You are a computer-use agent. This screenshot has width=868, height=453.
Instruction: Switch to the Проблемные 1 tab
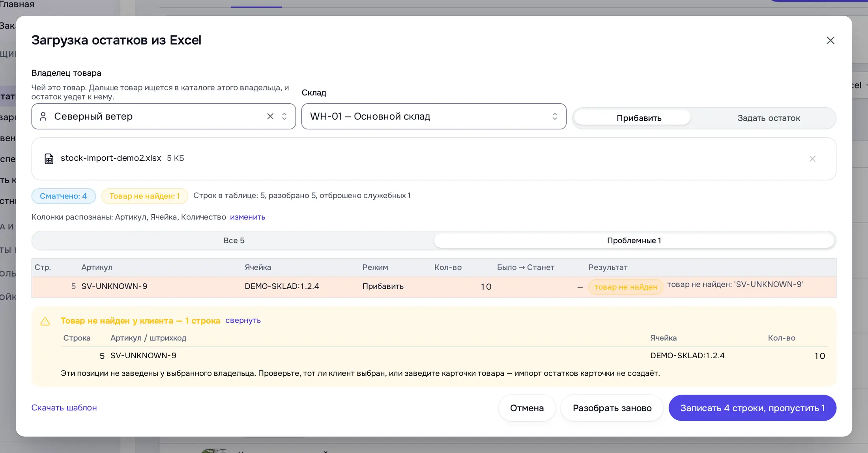[634, 240]
